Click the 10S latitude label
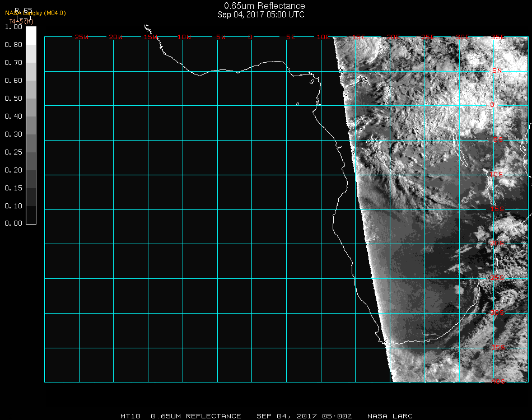This screenshot has width=532, height=420. 496,174
